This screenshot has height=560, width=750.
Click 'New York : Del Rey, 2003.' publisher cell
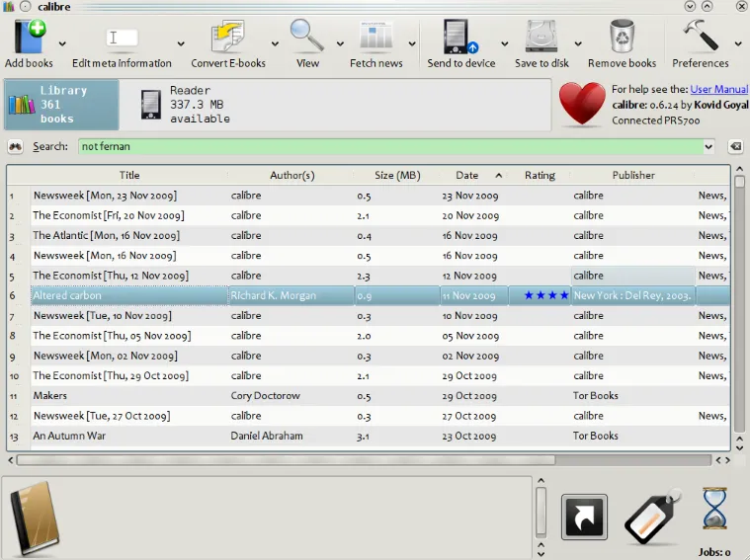[633, 295]
